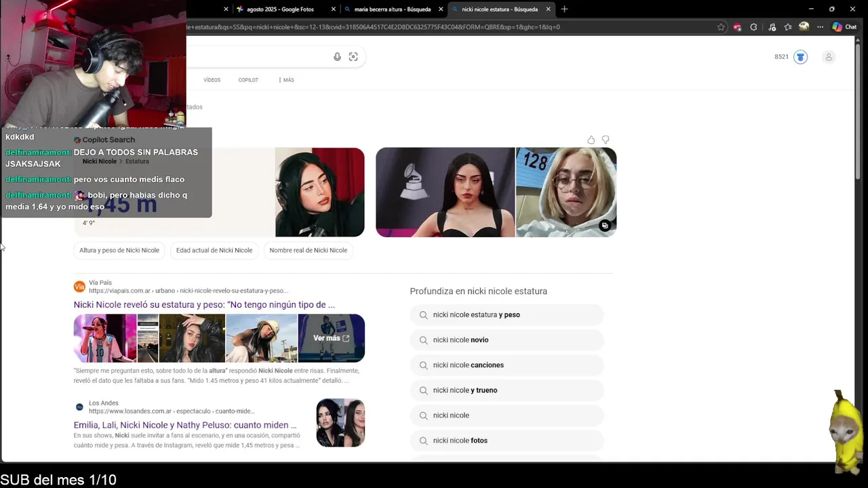Click the thumbs down feedback icon
The image size is (868, 488).
click(x=606, y=140)
